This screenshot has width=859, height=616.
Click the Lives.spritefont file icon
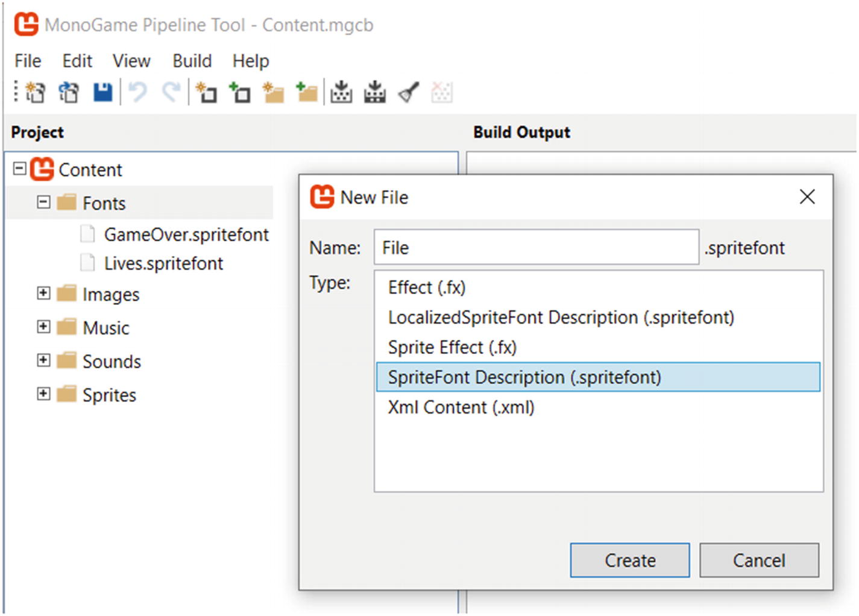(87, 263)
